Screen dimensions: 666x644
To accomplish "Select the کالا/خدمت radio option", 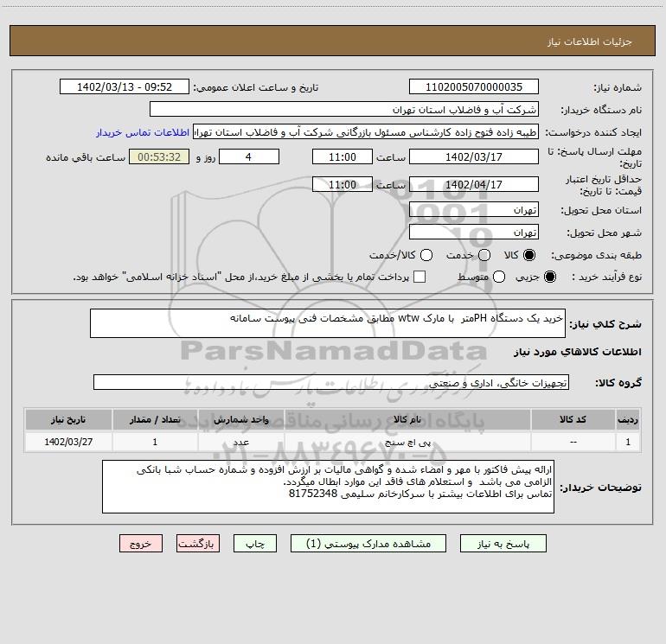I will [x=426, y=255].
